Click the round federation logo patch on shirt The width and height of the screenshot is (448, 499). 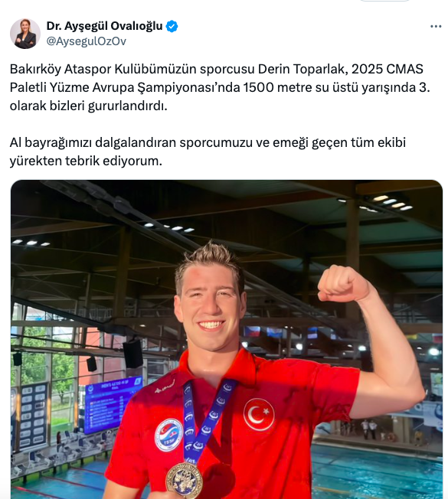click(x=168, y=435)
